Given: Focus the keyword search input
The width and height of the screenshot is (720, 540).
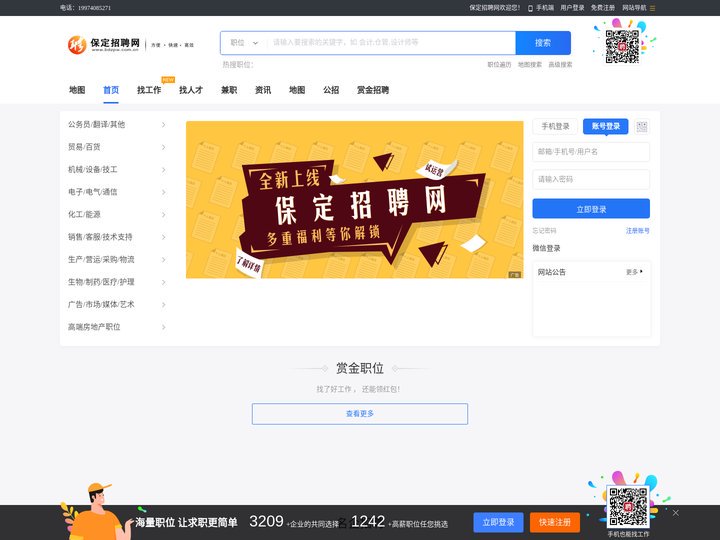Looking at the screenshot, I should [390, 43].
